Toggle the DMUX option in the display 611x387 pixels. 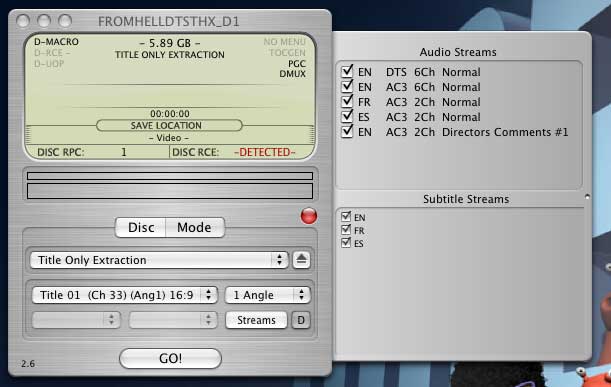click(292, 74)
